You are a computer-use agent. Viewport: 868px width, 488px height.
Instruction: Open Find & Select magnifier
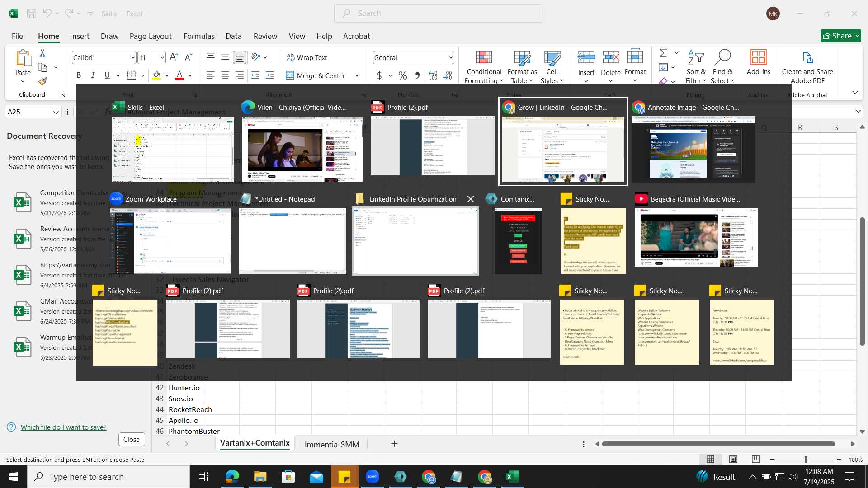(x=722, y=67)
